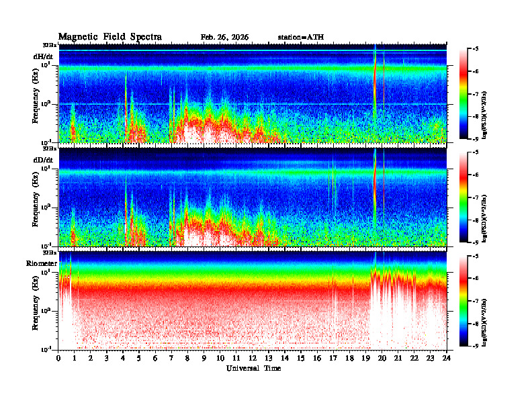Click the "Universal Time" axis title
Image resolution: width=532 pixels, height=411 pixels.
pos(254,368)
